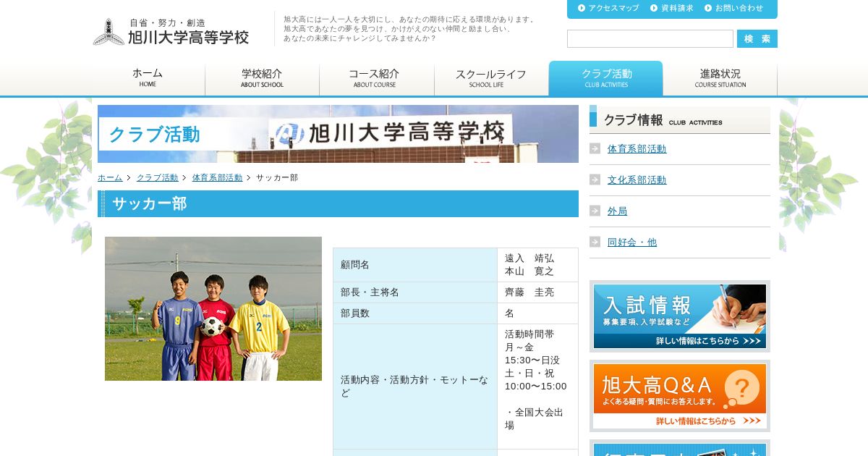This screenshot has height=456, width=868.
Task: Open the ホーム HOME navigation tab
Action: (148, 78)
